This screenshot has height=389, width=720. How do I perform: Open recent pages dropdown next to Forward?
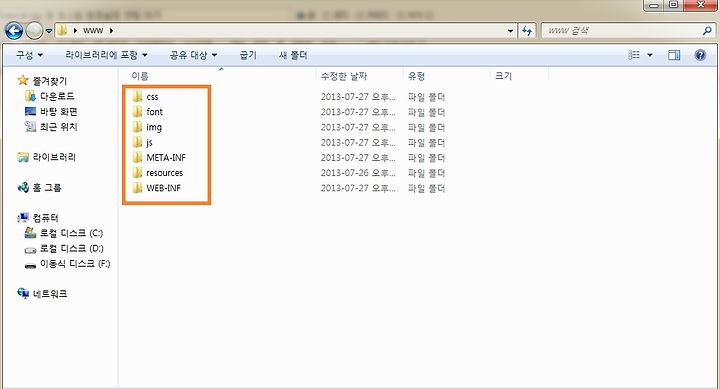tap(49, 31)
